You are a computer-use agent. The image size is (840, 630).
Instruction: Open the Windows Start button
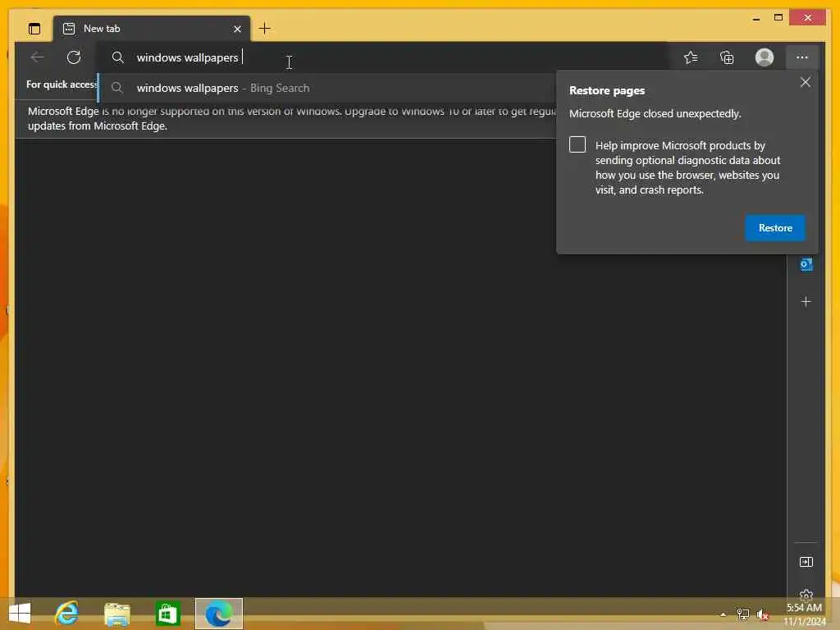21,614
